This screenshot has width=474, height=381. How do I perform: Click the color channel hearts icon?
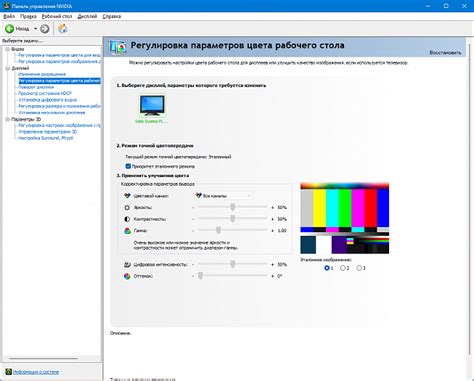pyautogui.click(x=127, y=196)
